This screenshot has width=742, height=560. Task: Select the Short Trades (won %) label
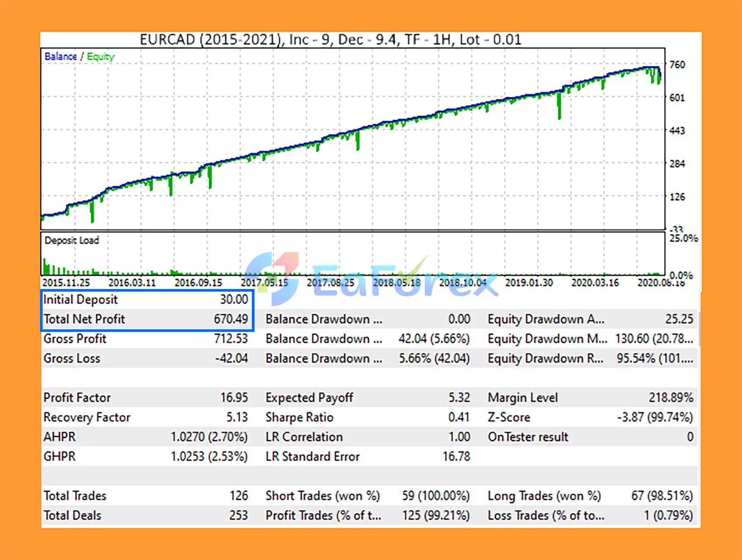pos(323,496)
